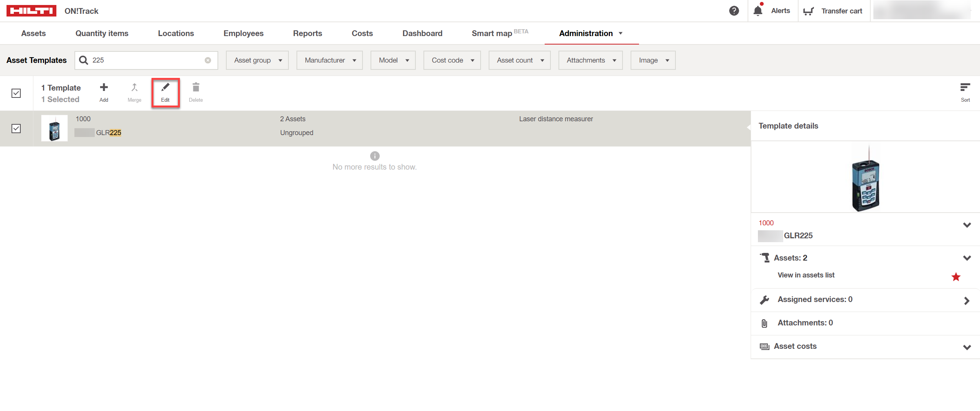
Task: Click the 'Ungrouped' cell
Action: click(x=296, y=133)
